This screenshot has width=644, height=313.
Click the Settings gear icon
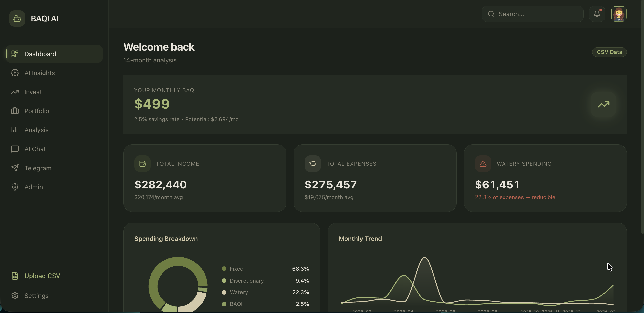(15, 296)
